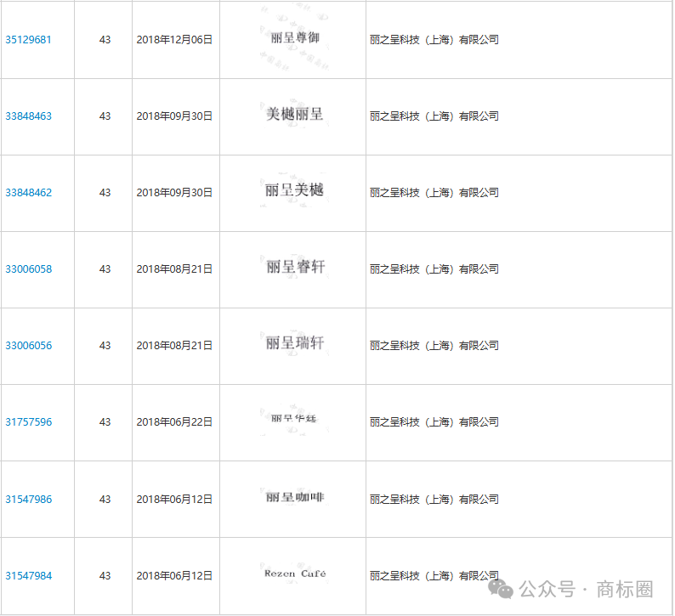Select applicant 丽之呈科技 in row 33006058
This screenshot has height=616, width=675.
click(x=434, y=269)
